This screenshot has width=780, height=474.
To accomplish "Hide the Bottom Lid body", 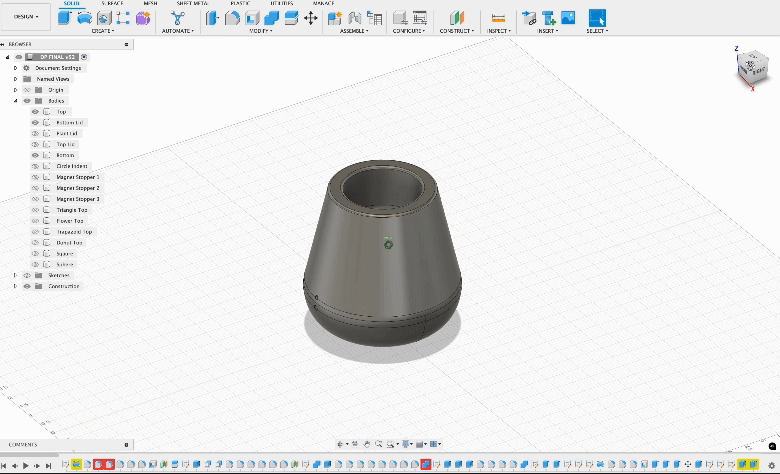I will coord(35,122).
